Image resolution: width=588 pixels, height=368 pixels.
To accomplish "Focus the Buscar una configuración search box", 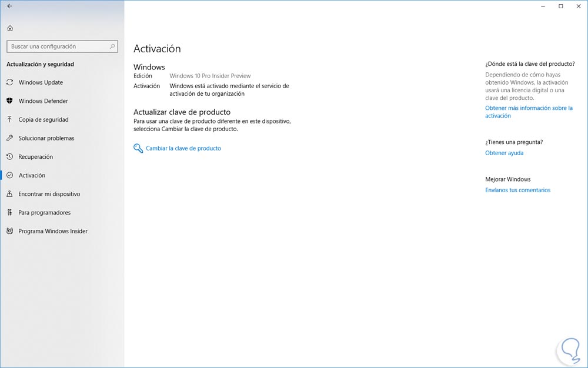I will (62, 46).
